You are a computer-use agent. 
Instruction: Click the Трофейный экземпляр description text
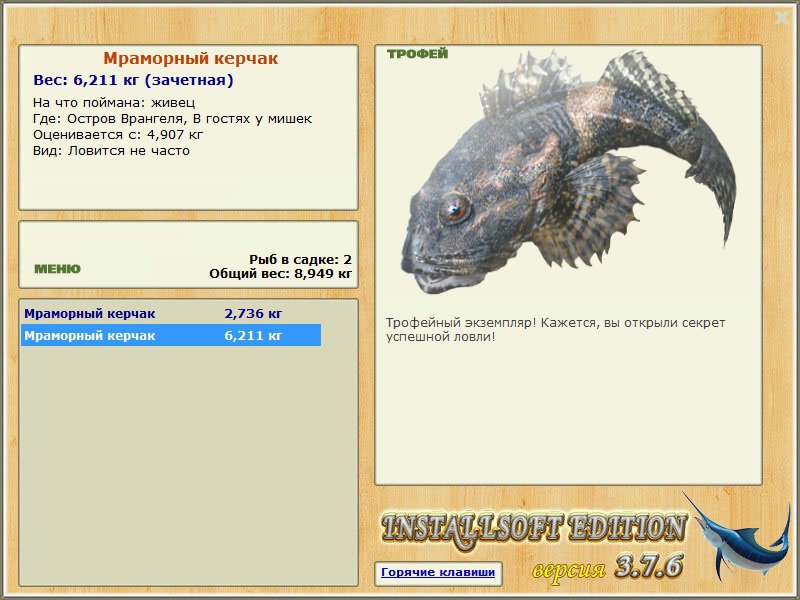pos(555,330)
